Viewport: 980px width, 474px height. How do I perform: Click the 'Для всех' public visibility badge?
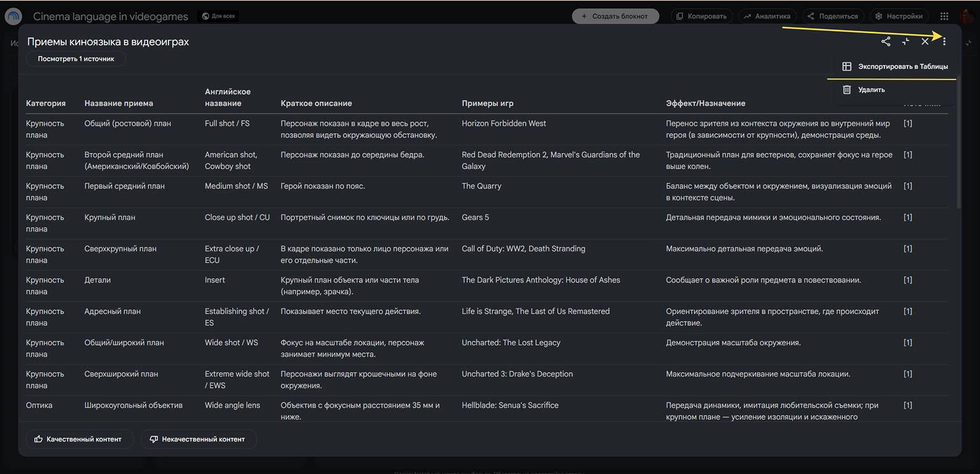(x=218, y=17)
